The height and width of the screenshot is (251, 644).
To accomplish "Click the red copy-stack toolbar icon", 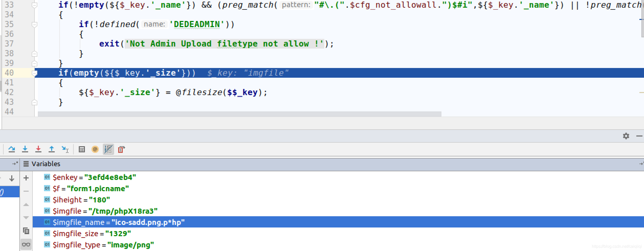I will [x=121, y=149].
